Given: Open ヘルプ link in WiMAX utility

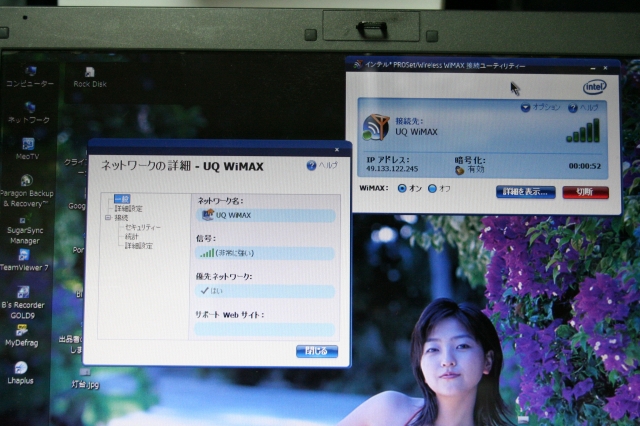Looking at the screenshot, I should pyautogui.click(x=583, y=108).
